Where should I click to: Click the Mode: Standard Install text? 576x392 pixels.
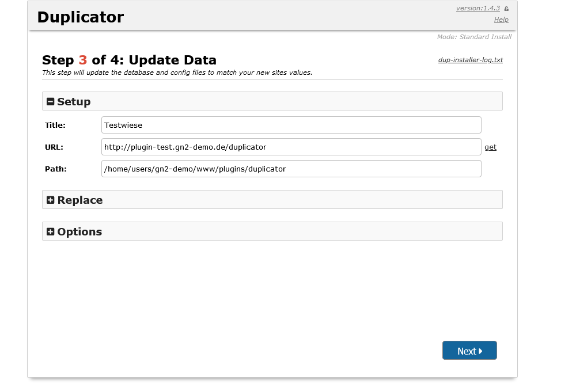pyautogui.click(x=474, y=37)
